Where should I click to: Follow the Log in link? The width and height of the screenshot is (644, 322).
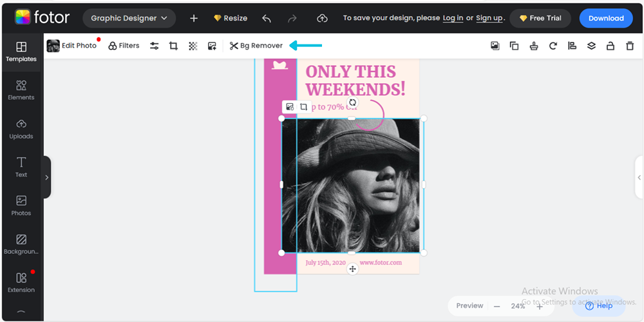point(453,18)
